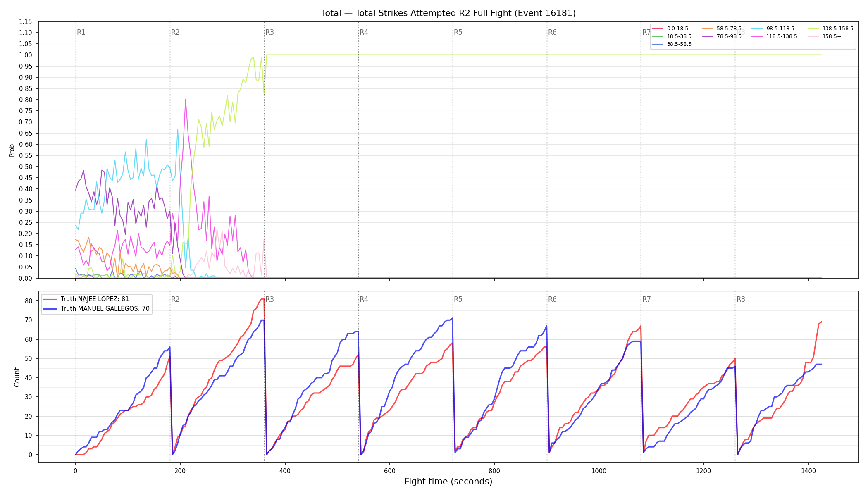This screenshot has width=868, height=496.
Task: Click the 'Count' y-axis label
Action: tap(17, 377)
